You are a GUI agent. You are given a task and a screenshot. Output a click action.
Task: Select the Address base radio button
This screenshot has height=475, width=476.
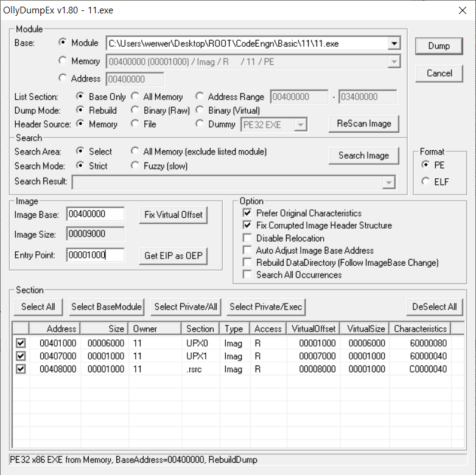coord(63,78)
